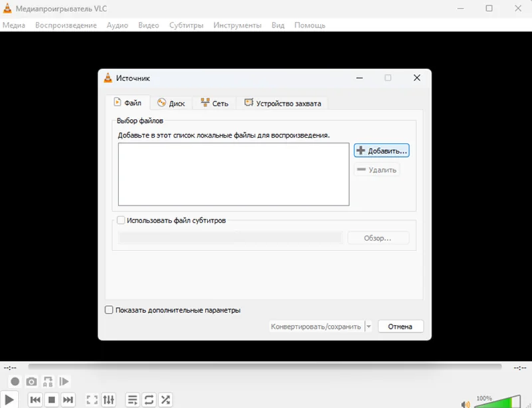
Task: Check 'Показать дополнительные параметры' option
Action: pyautogui.click(x=109, y=310)
